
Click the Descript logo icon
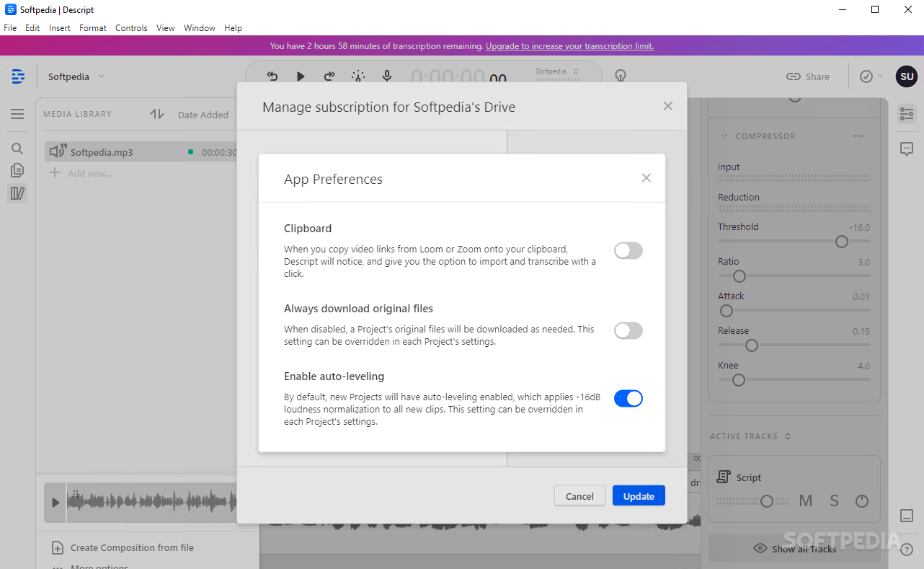(x=18, y=76)
